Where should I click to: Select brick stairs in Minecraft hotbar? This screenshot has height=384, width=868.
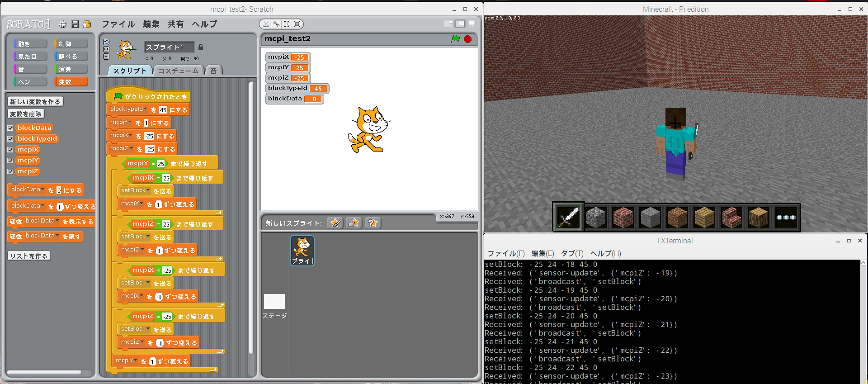[731, 218]
